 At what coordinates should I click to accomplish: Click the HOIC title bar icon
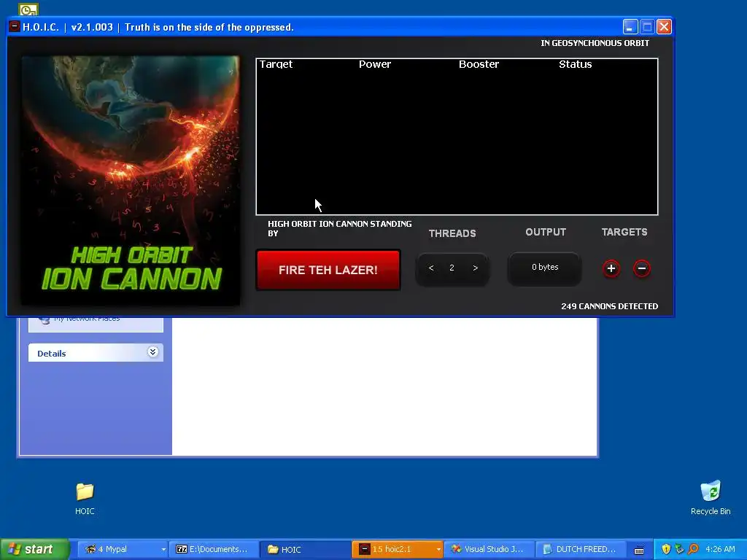click(15, 27)
